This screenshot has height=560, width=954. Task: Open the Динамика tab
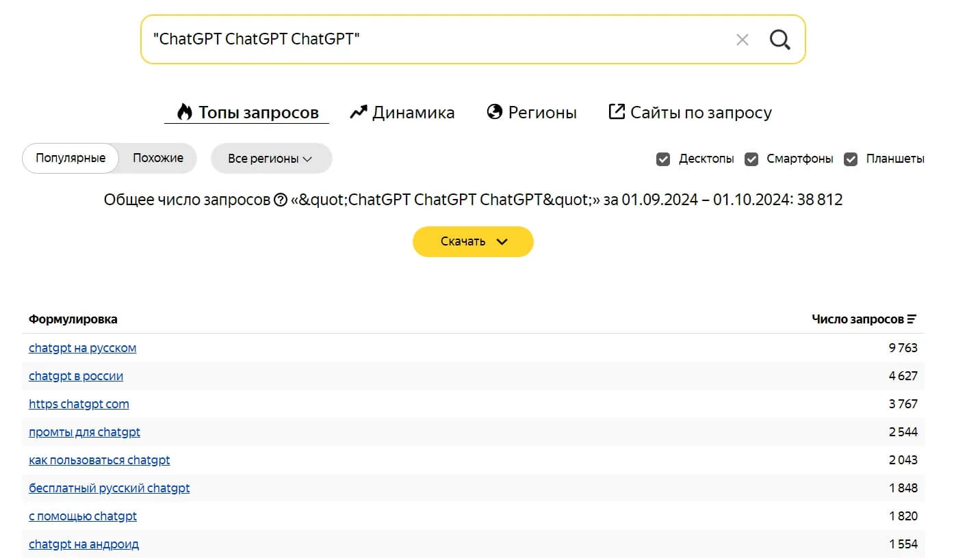[413, 112]
